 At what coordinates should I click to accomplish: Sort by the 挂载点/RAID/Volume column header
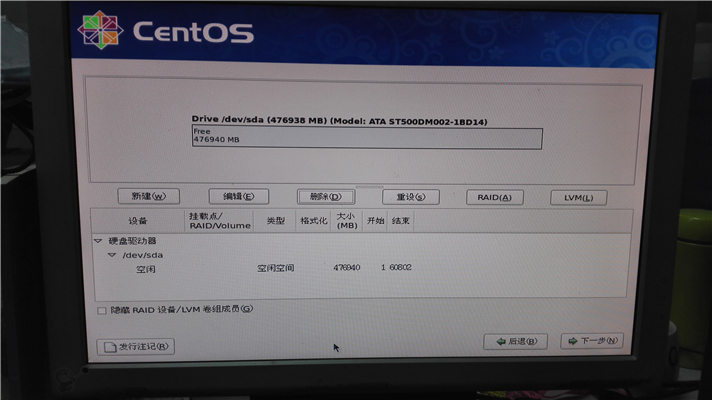(x=219, y=221)
